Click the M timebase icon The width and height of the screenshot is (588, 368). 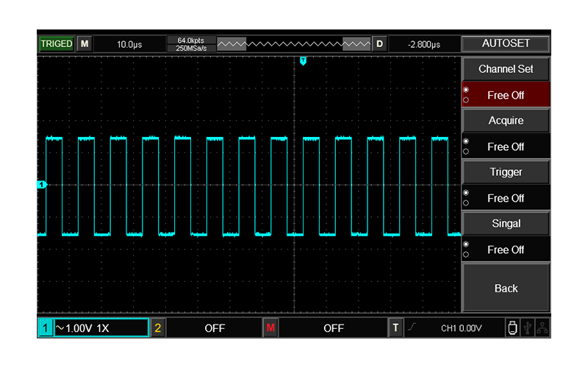tap(85, 44)
